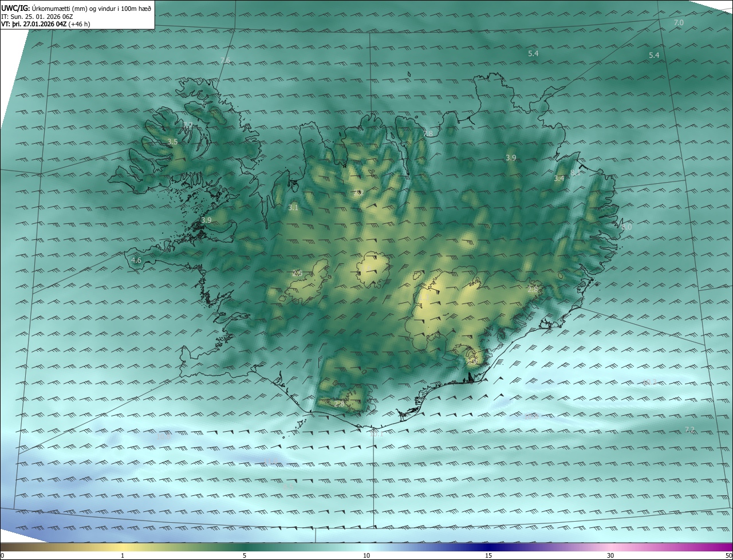Click the 0 tick label on the colour scale
The image size is (733, 560).
tap(2, 555)
